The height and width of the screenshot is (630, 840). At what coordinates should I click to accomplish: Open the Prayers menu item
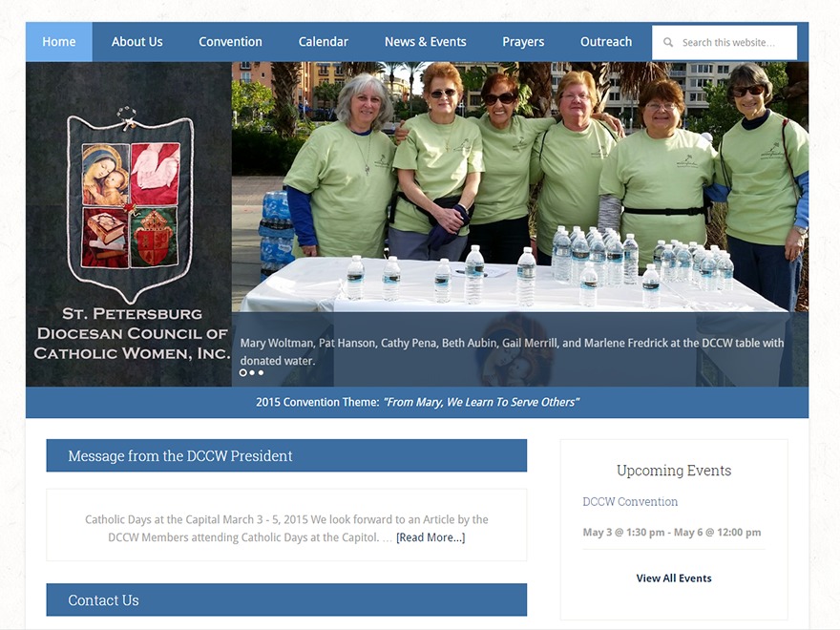point(523,42)
